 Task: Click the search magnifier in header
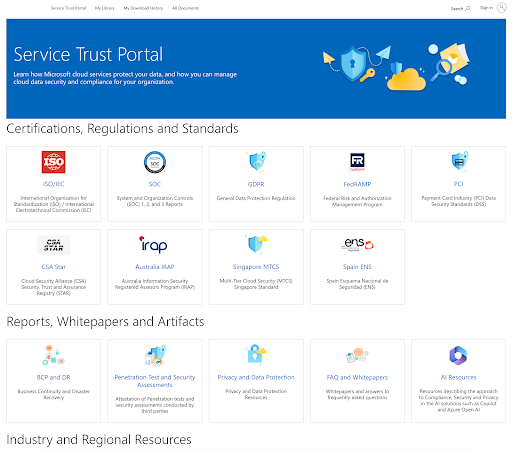(x=467, y=8)
